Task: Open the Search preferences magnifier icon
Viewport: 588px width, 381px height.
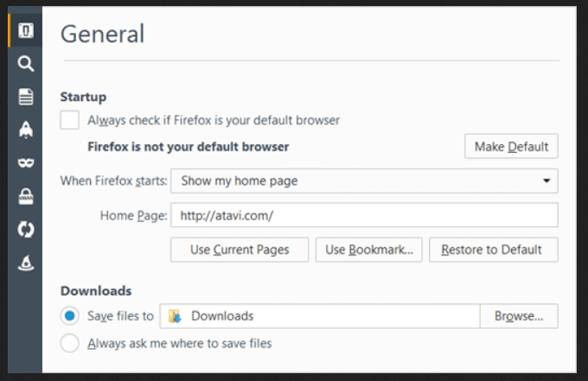Action: click(x=26, y=63)
